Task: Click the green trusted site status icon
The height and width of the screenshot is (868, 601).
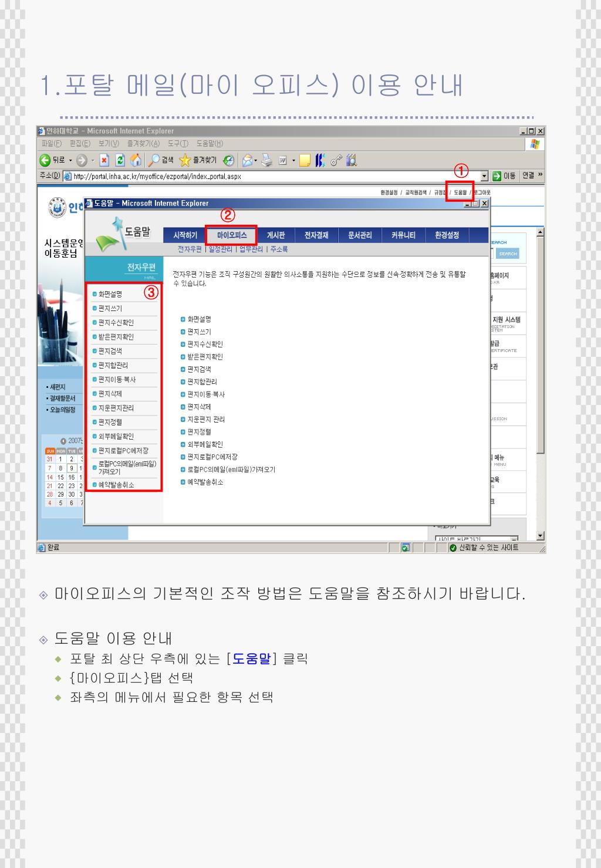Action: click(x=453, y=548)
